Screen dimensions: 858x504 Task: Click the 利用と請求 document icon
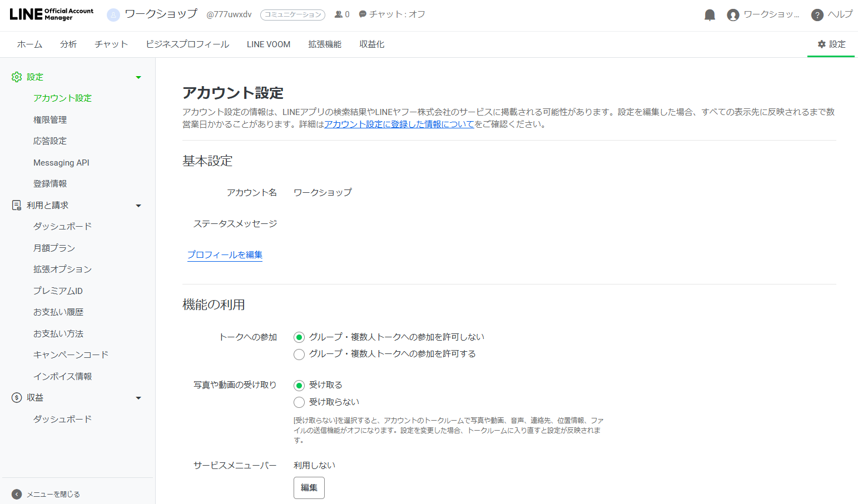coord(16,204)
